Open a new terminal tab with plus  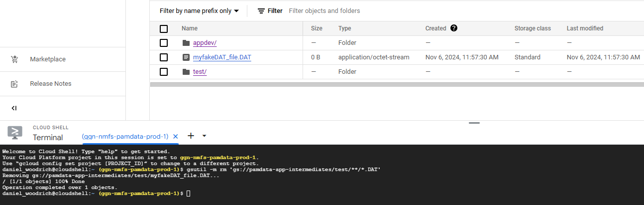click(191, 136)
